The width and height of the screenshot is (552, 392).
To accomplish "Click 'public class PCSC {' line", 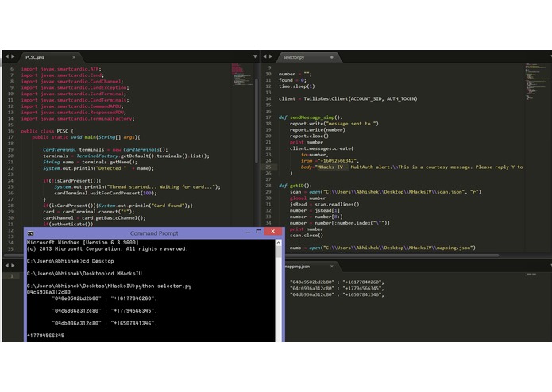I will click(x=47, y=131).
